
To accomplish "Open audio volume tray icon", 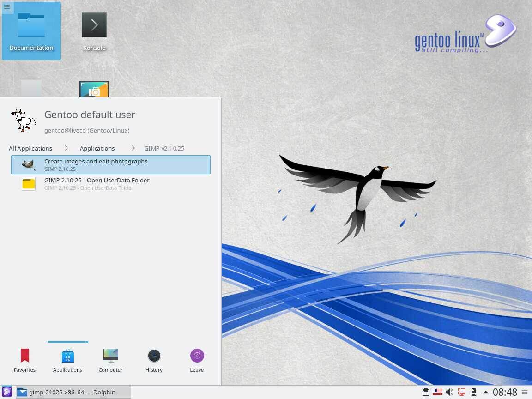I will tap(449, 392).
